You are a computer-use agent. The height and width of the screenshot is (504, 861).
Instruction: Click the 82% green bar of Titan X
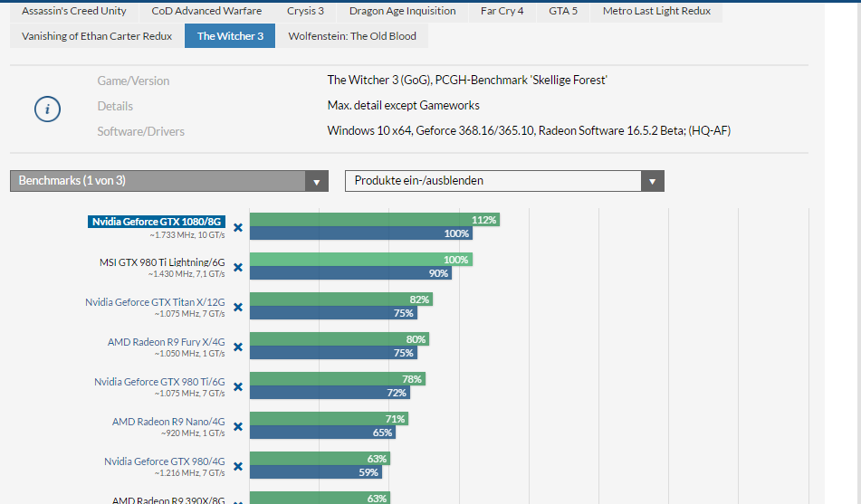click(x=341, y=300)
